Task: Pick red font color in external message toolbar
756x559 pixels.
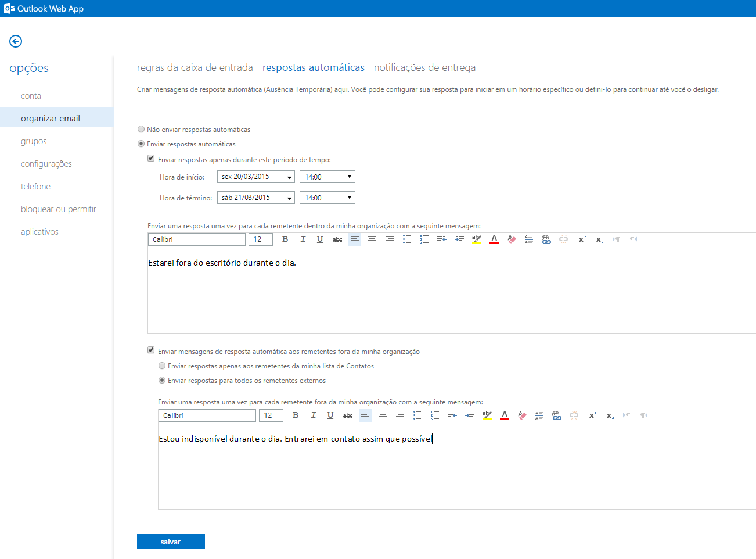Action: coord(505,415)
